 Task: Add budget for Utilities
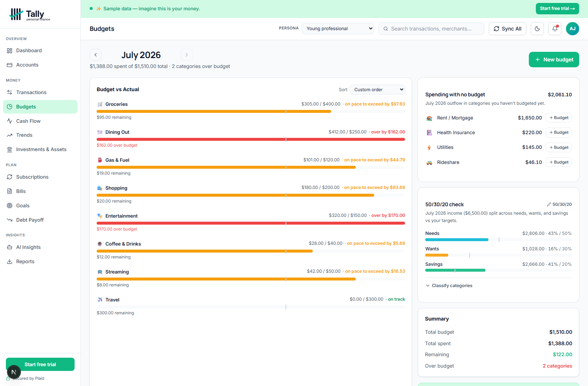(559, 147)
